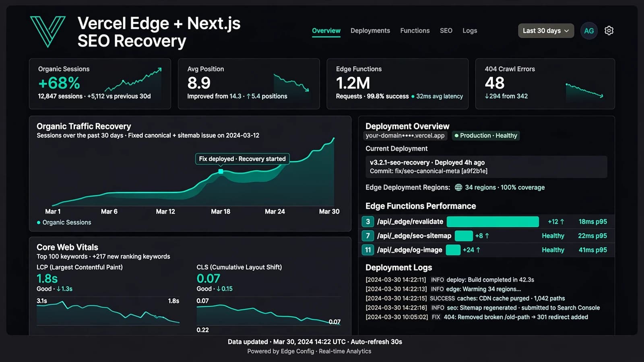Open the Last 30 days dropdown
The image size is (644, 362).
546,31
